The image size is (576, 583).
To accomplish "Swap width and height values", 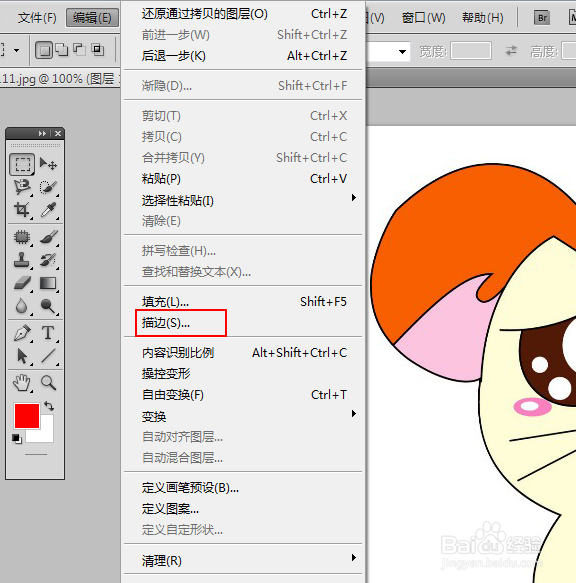I will (511, 51).
